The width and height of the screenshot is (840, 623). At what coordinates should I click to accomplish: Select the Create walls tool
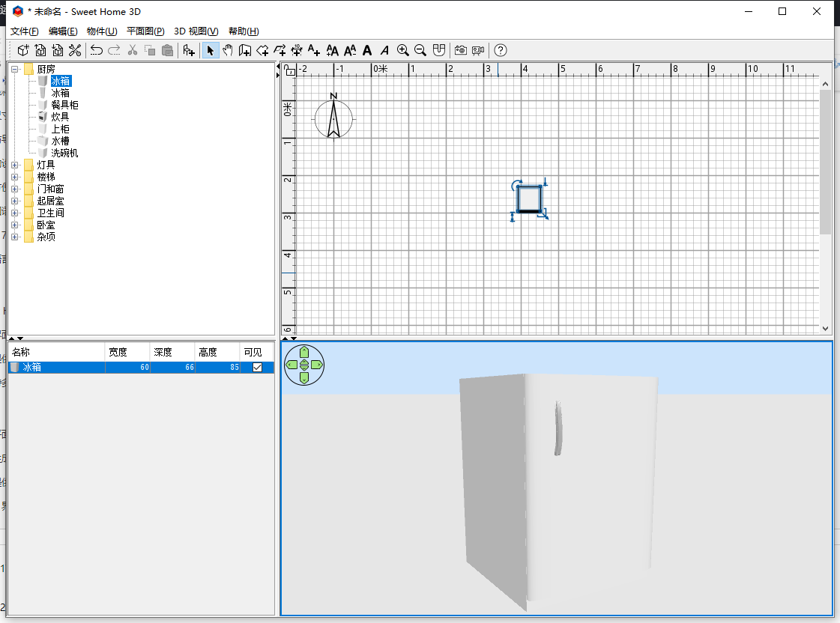pyautogui.click(x=245, y=50)
